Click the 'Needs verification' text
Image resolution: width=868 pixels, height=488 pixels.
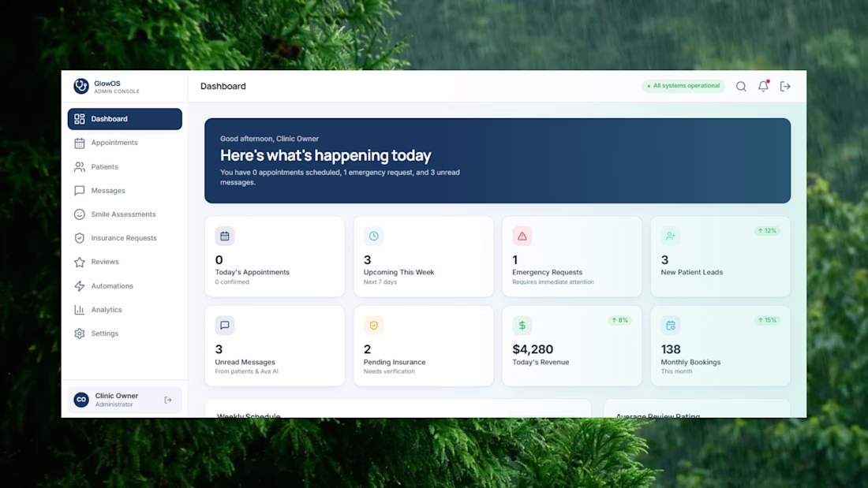[388, 372]
